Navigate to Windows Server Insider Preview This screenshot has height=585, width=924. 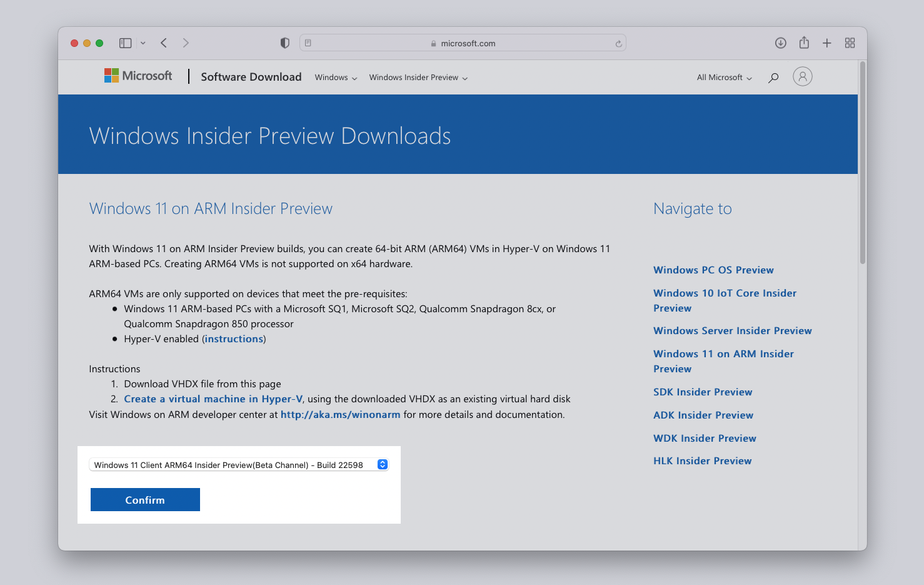click(x=733, y=331)
